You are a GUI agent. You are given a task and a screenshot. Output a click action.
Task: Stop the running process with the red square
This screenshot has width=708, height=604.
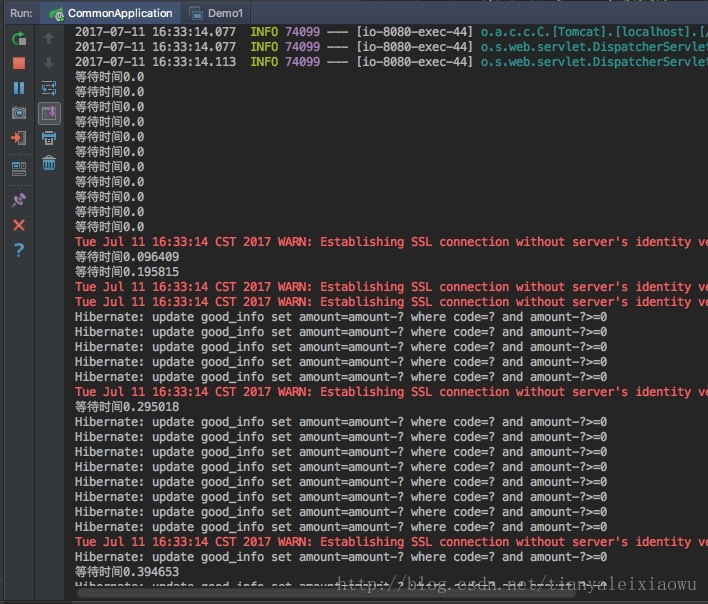19,63
